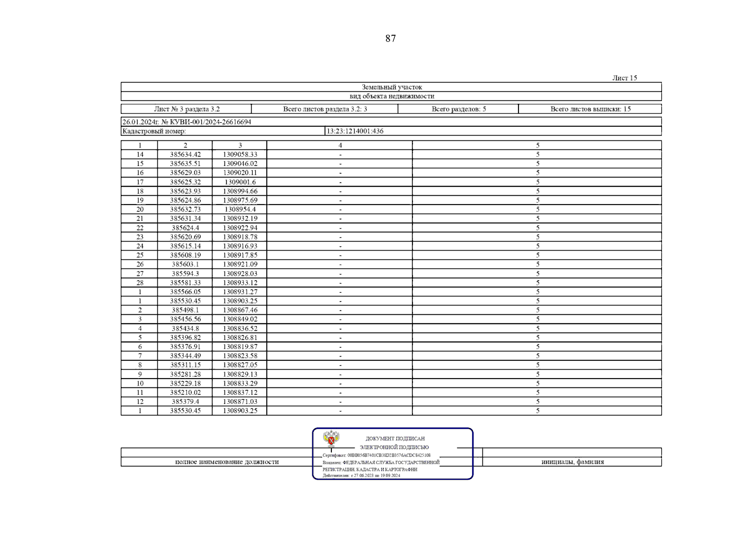This screenshot has height=535, width=756.
Task: Select the 'Всего разделов: 5' cell
Action: (x=458, y=109)
